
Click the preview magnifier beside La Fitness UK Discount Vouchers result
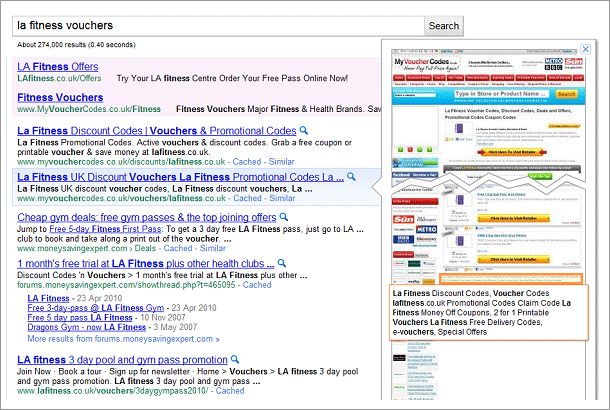[x=351, y=177]
